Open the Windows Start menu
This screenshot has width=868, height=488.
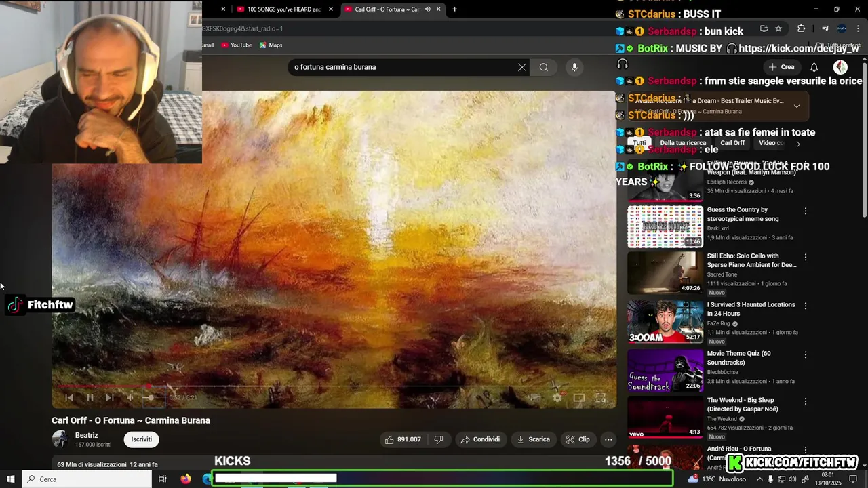coord(11,479)
